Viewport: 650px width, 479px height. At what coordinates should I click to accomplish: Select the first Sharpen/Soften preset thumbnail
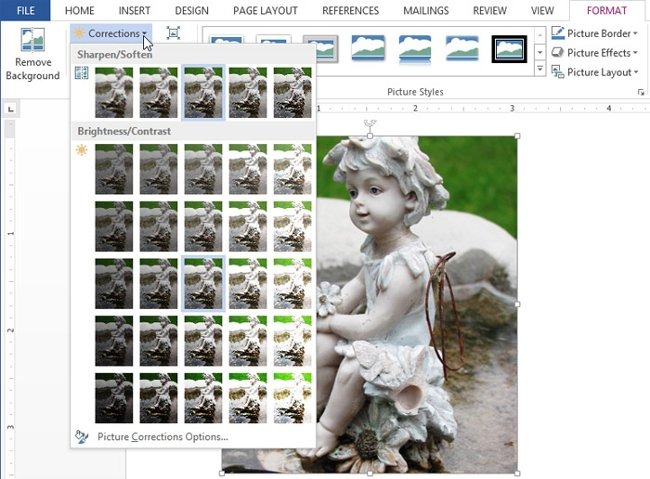click(114, 93)
